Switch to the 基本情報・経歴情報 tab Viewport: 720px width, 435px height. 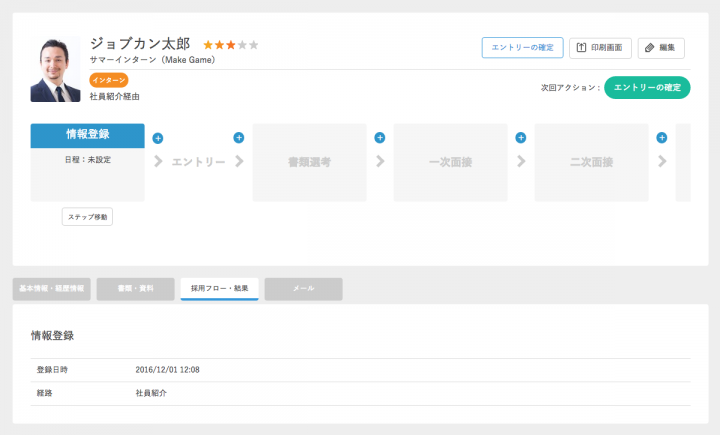pyautogui.click(x=51, y=289)
